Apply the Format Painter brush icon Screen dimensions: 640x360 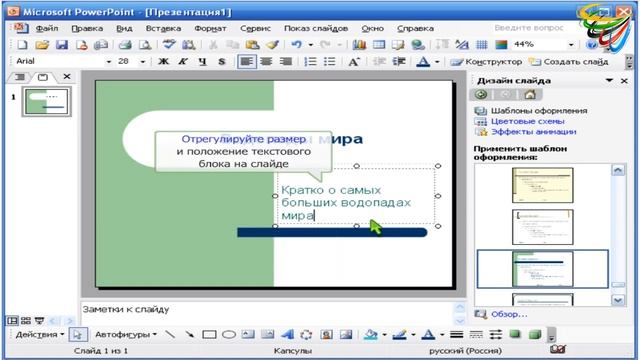(272, 44)
